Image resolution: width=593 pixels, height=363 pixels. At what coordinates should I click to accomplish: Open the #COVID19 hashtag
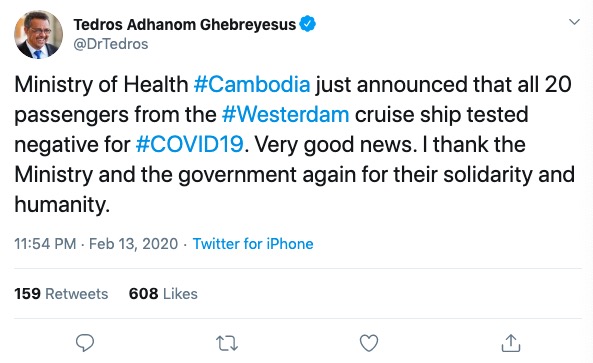point(189,144)
